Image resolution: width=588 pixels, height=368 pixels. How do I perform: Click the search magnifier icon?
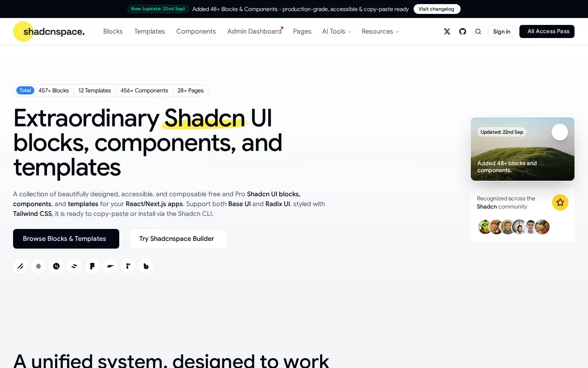(x=478, y=31)
